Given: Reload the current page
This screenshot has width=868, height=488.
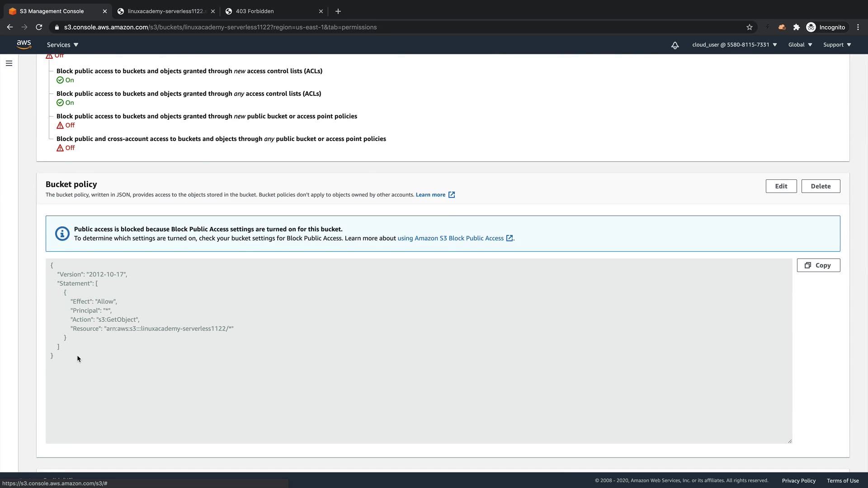Looking at the screenshot, I should (39, 27).
